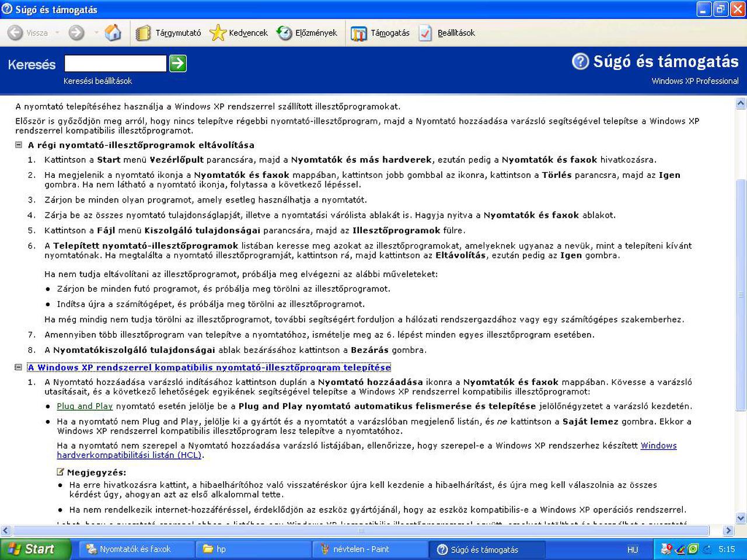
Task: Click the system clock showing 5:15
Action: [727, 549]
